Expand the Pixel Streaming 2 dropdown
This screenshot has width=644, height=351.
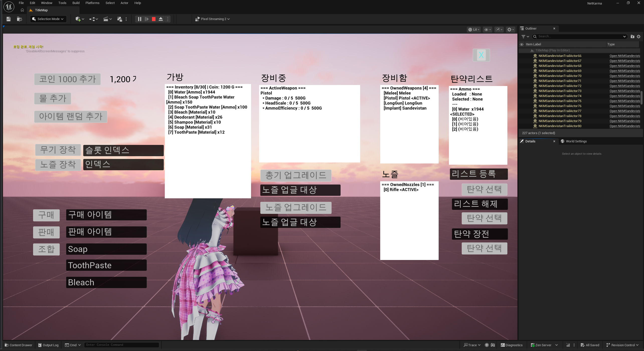click(x=212, y=19)
